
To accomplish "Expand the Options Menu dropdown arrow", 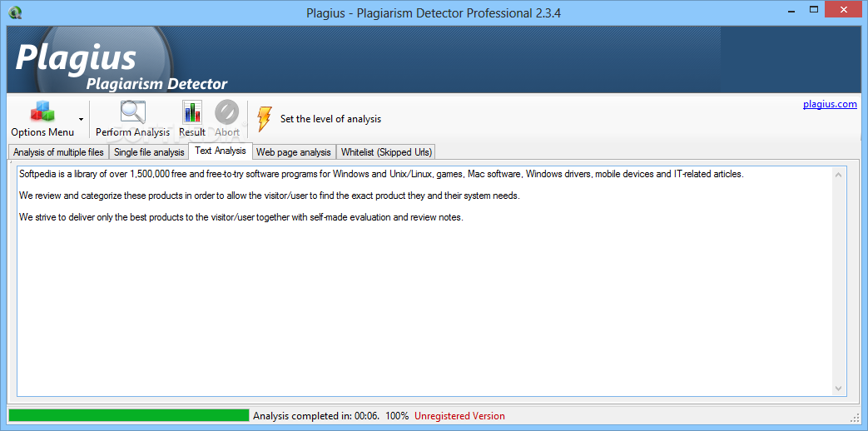I will pos(81,119).
